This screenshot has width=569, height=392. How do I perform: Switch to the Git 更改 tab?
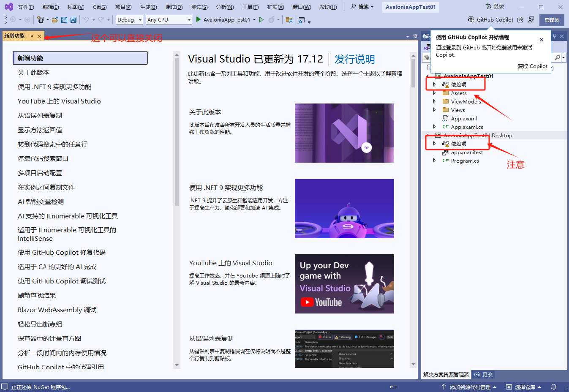[483, 375]
